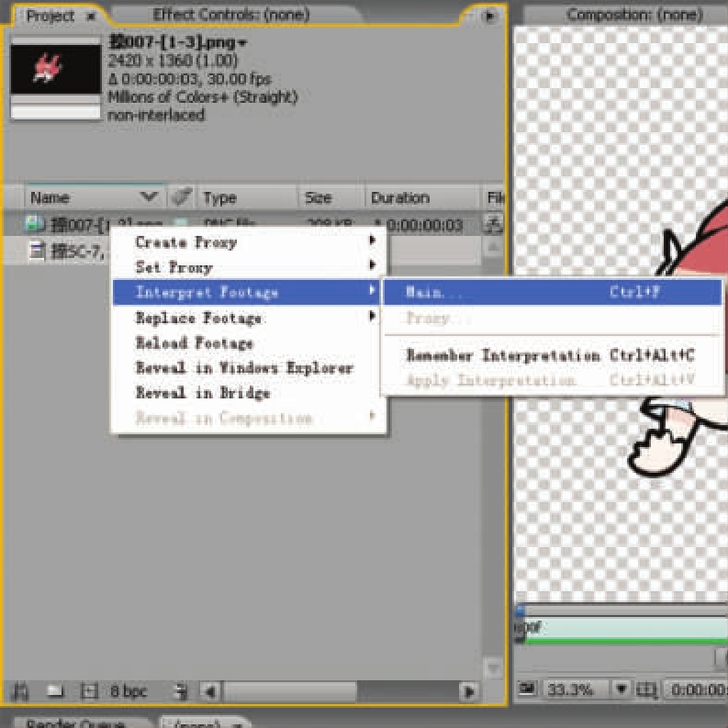Image resolution: width=728 pixels, height=728 pixels.
Task: Choose Reload Footage in context menu
Action: [249, 343]
